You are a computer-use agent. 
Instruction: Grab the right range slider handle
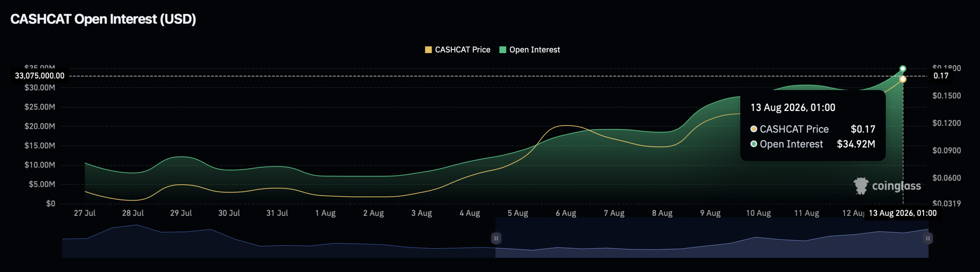(x=928, y=238)
